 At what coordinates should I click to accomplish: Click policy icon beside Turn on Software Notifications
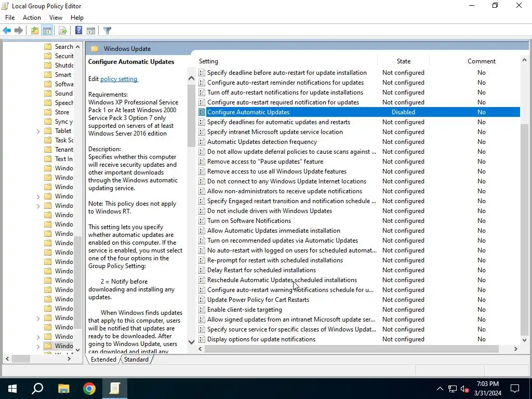click(202, 220)
